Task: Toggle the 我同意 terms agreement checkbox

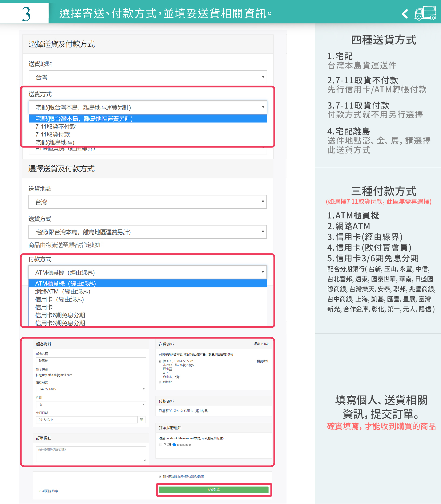Action: tap(160, 477)
